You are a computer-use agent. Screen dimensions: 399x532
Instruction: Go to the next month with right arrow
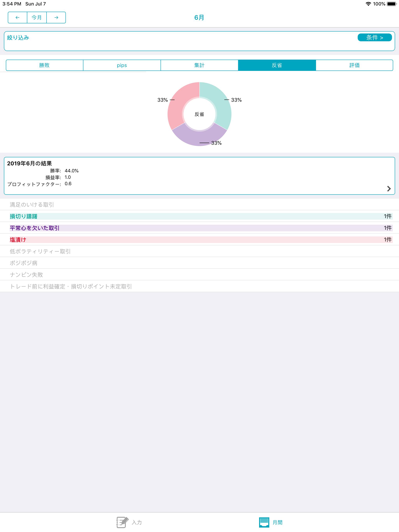click(x=56, y=17)
